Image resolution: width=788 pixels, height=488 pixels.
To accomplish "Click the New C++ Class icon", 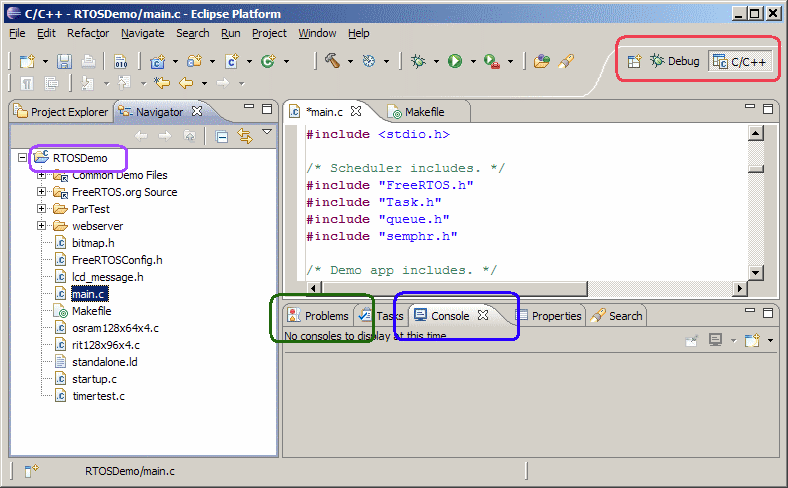I will click(268, 61).
